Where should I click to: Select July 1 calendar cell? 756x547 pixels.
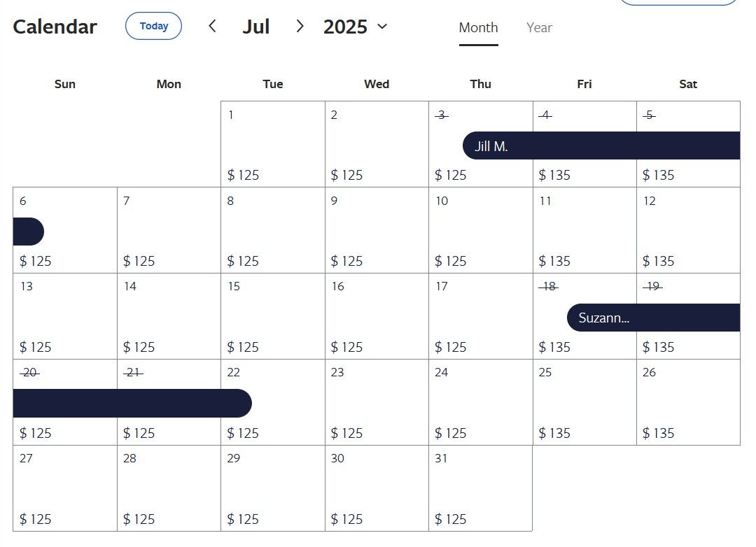tap(273, 144)
